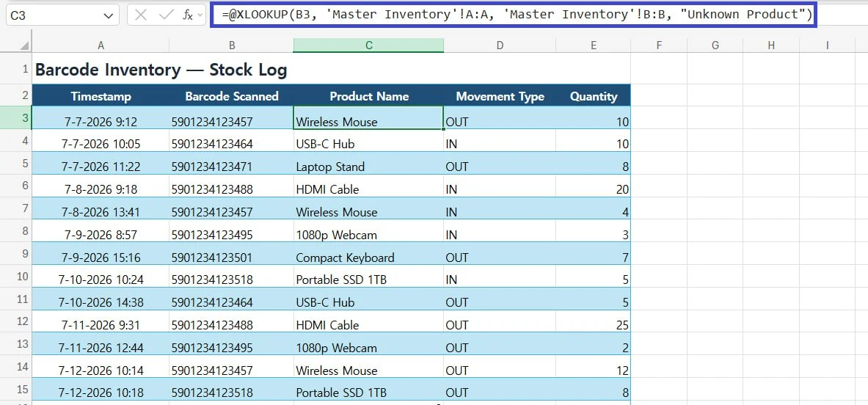
Task: Expand the Name Box dropdown arrow
Action: [107, 15]
